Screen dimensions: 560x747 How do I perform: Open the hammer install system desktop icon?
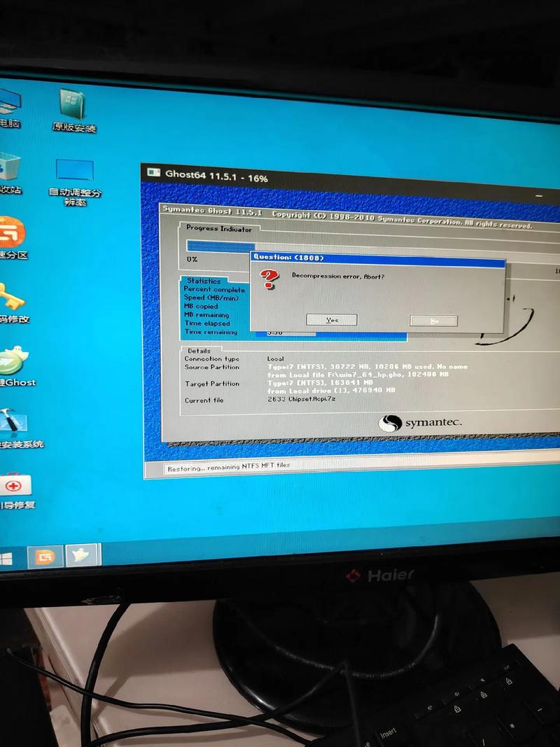click(x=13, y=423)
